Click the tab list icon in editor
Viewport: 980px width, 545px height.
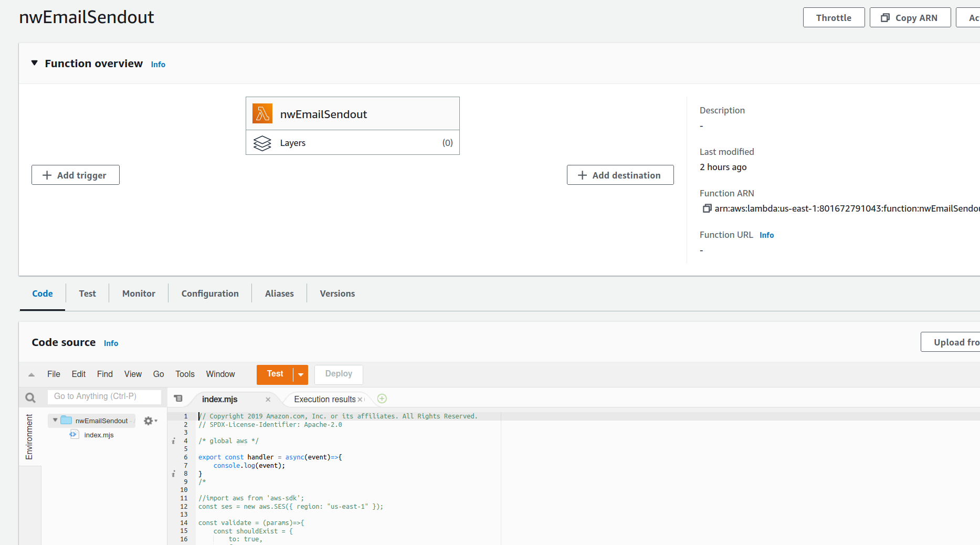point(178,399)
